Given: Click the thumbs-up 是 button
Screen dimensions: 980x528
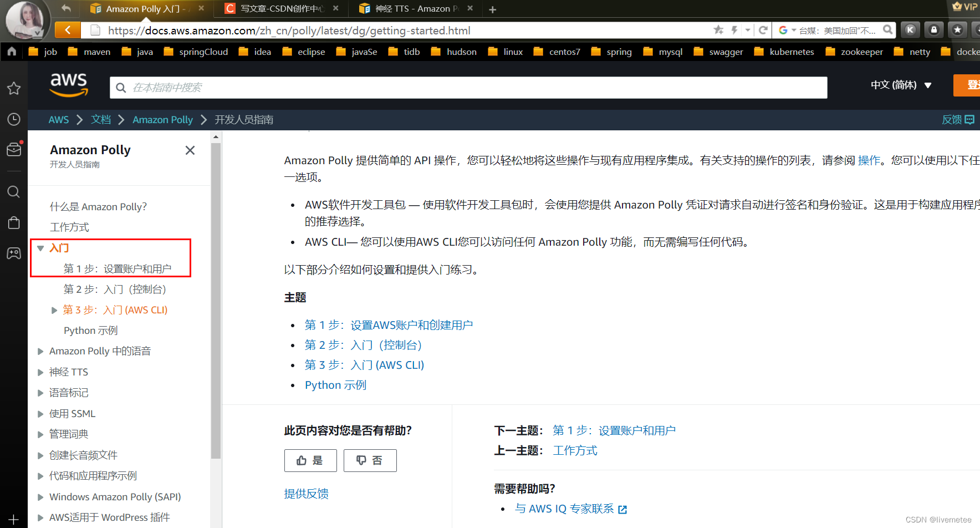Looking at the screenshot, I should click(310, 460).
